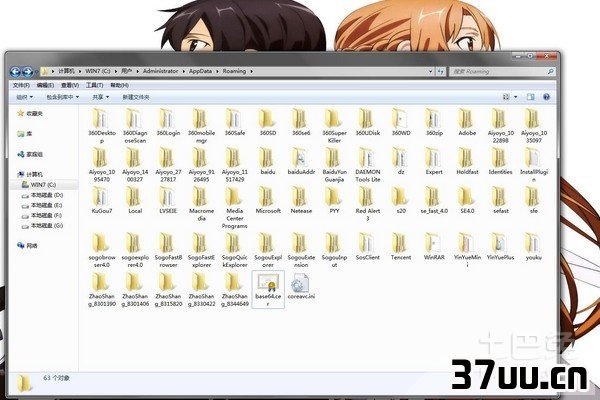
Task: Open the 查看(V) menu
Action: click(x=70, y=85)
